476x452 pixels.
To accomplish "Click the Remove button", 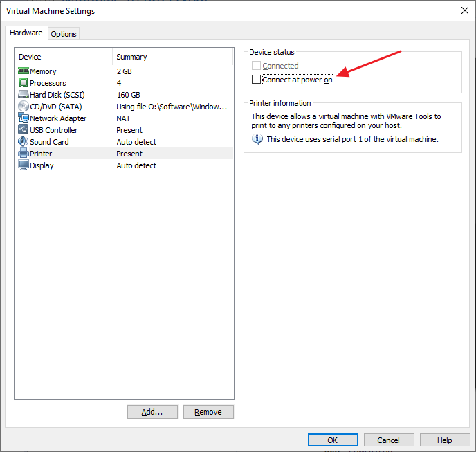I will [208, 412].
